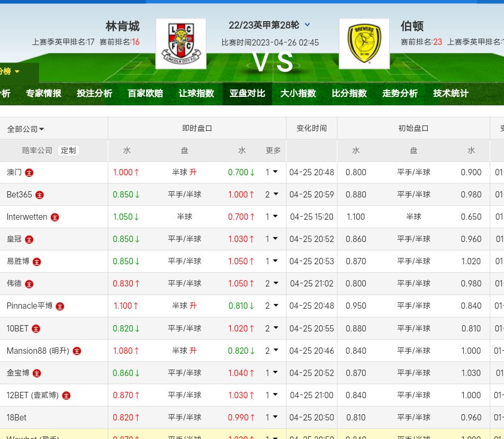Click the red badge next to Bet365
Viewport: 504px width, 439px height.
(39, 195)
